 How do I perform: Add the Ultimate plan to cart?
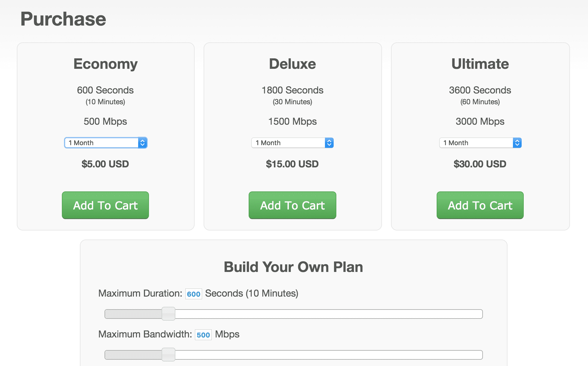pos(480,205)
